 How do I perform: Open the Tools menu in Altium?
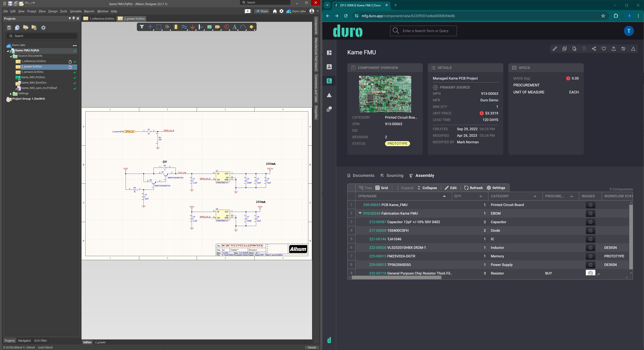pyautogui.click(x=63, y=11)
